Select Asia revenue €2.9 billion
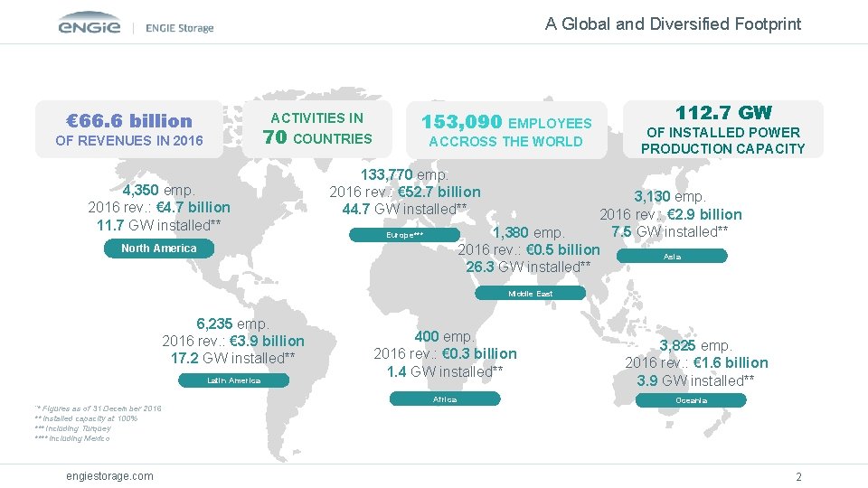 (704, 215)
